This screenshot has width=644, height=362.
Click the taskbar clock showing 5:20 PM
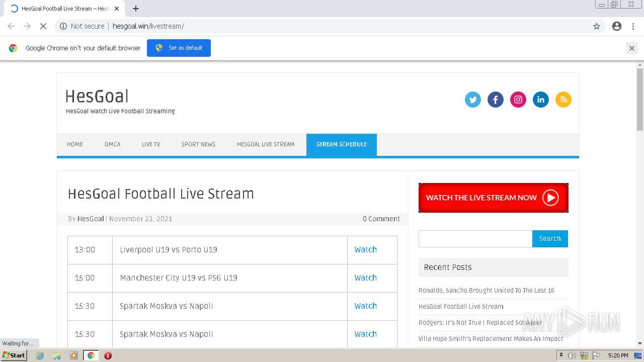[x=618, y=355]
